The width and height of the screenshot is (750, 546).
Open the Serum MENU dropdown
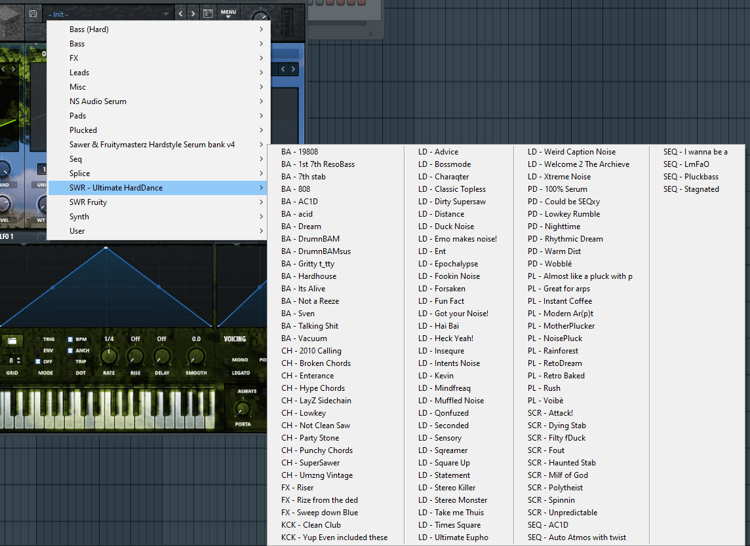(x=228, y=13)
